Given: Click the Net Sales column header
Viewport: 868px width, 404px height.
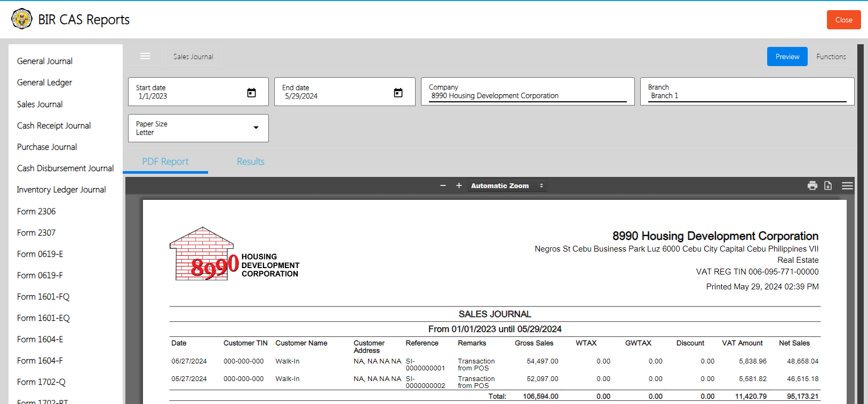Looking at the screenshot, I should [x=794, y=343].
